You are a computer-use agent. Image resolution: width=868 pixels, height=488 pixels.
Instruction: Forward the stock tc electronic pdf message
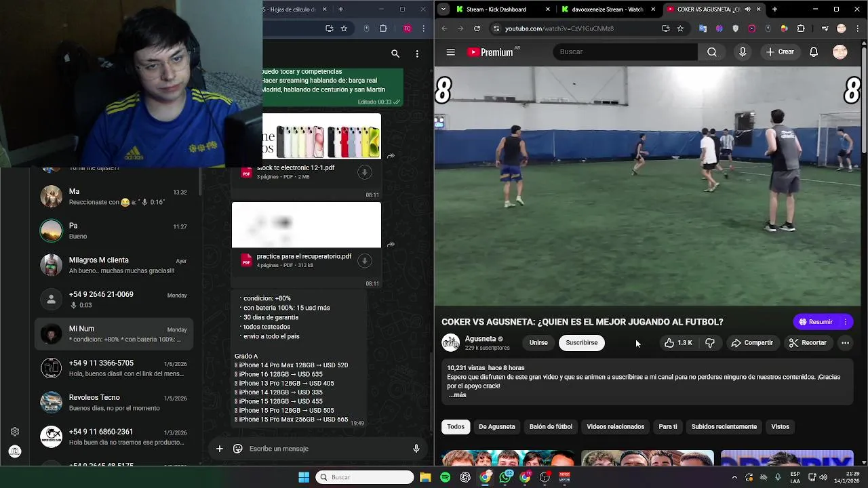click(391, 156)
